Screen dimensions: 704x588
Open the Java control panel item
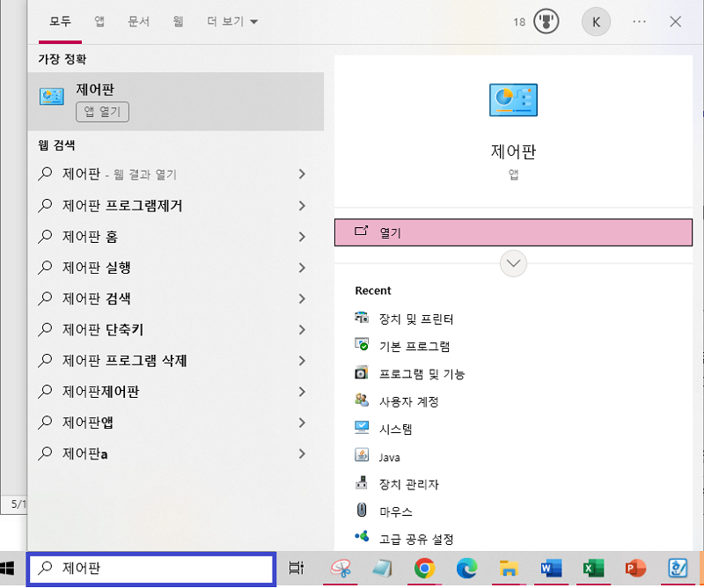388,456
